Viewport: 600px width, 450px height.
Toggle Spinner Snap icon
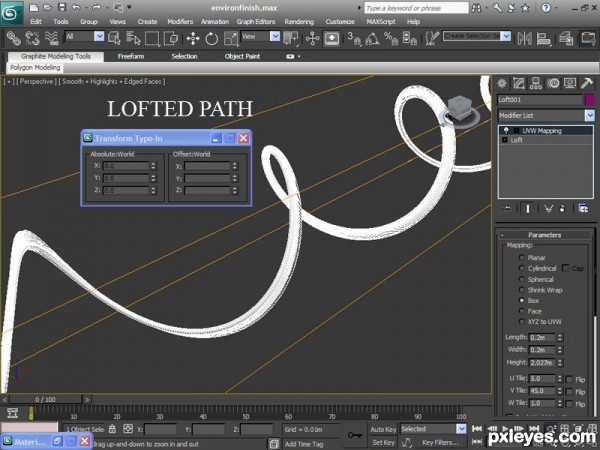pyautogui.click(x=409, y=38)
